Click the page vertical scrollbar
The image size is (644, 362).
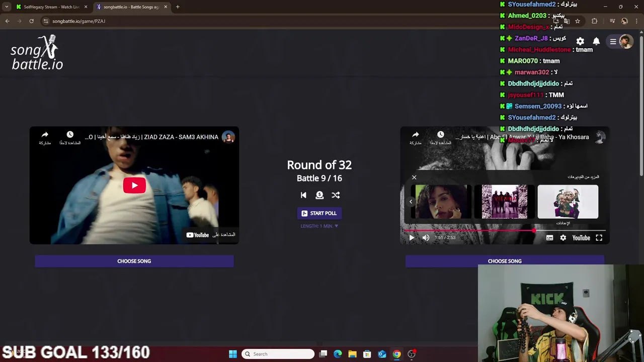pyautogui.click(x=641, y=106)
